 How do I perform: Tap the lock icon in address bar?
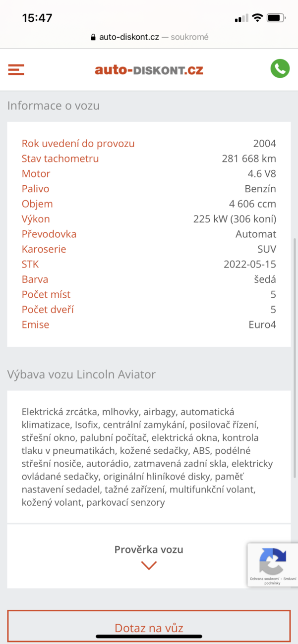93,37
